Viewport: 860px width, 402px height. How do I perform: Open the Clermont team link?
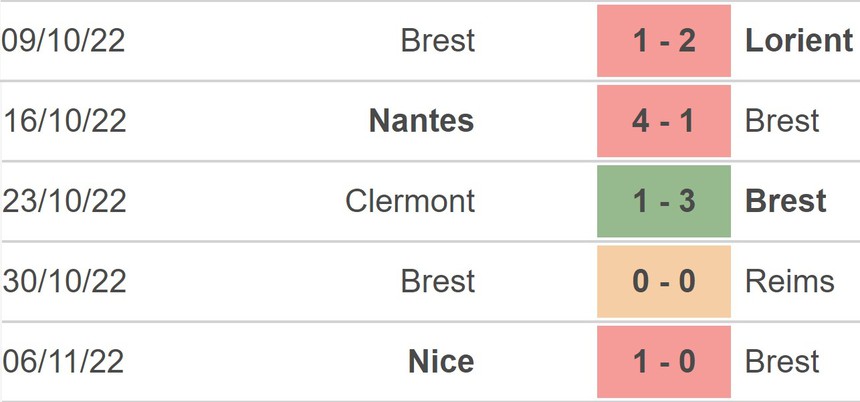point(410,201)
